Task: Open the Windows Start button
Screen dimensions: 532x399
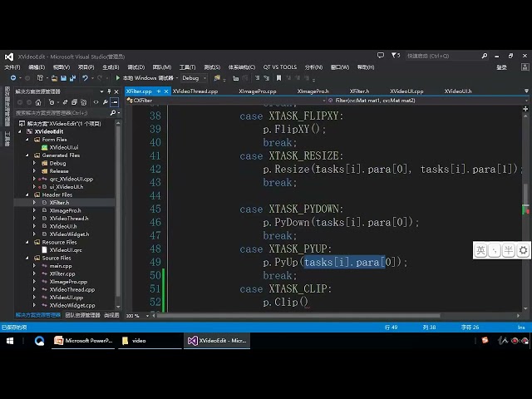Action: [10, 341]
